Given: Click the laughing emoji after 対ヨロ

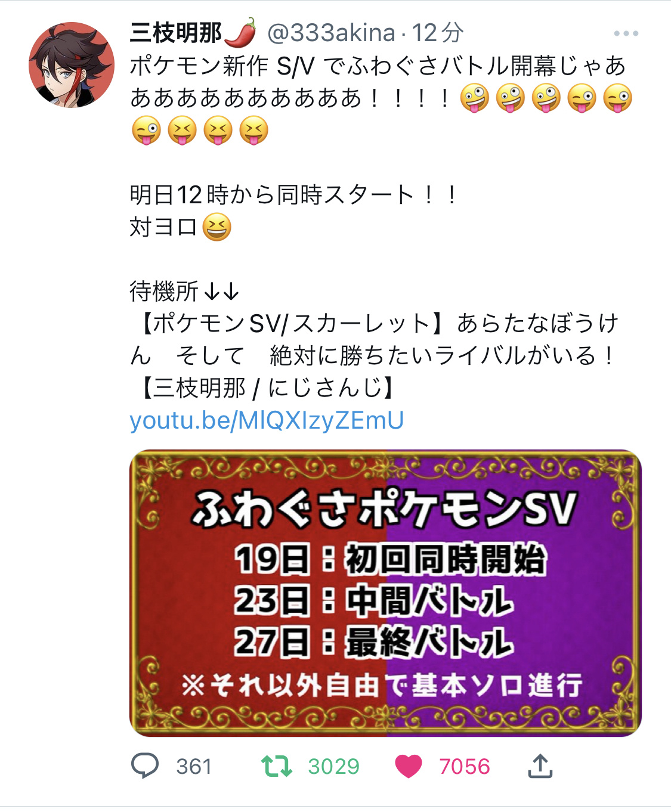Looking at the screenshot, I should tap(217, 227).
